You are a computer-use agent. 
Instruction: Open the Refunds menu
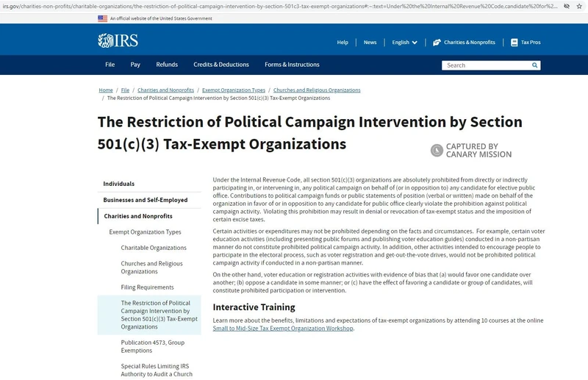tap(167, 65)
